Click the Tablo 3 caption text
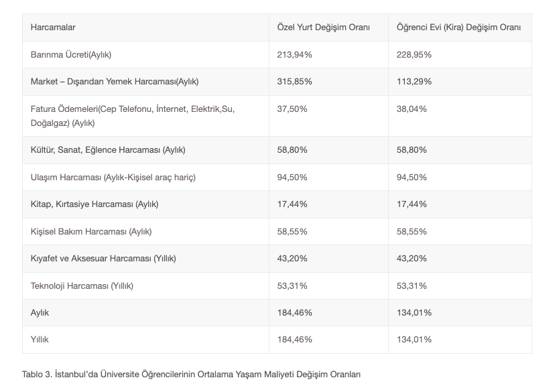The width and height of the screenshot is (559, 392). click(x=191, y=375)
